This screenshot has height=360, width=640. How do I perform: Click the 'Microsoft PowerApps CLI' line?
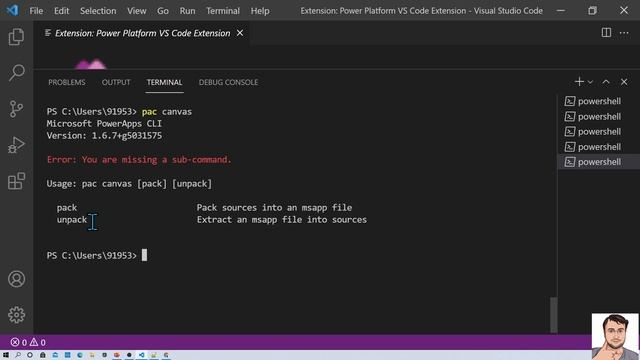tap(104, 124)
